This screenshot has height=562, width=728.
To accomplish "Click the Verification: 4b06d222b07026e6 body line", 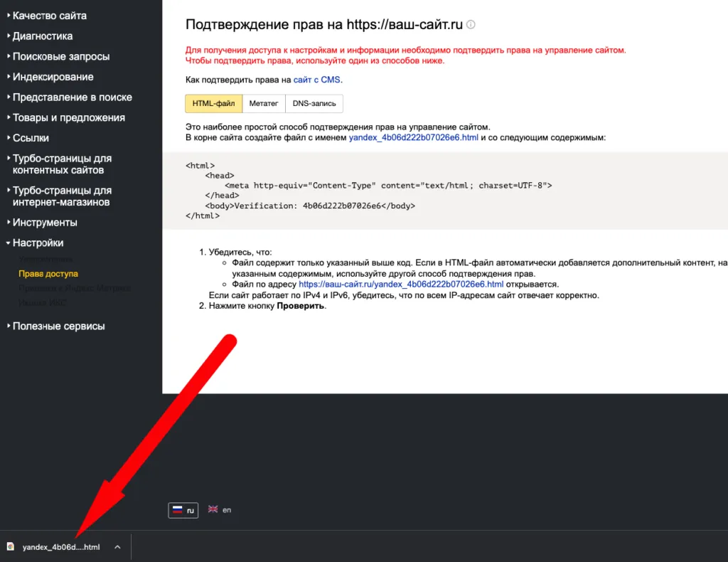I will pos(310,206).
